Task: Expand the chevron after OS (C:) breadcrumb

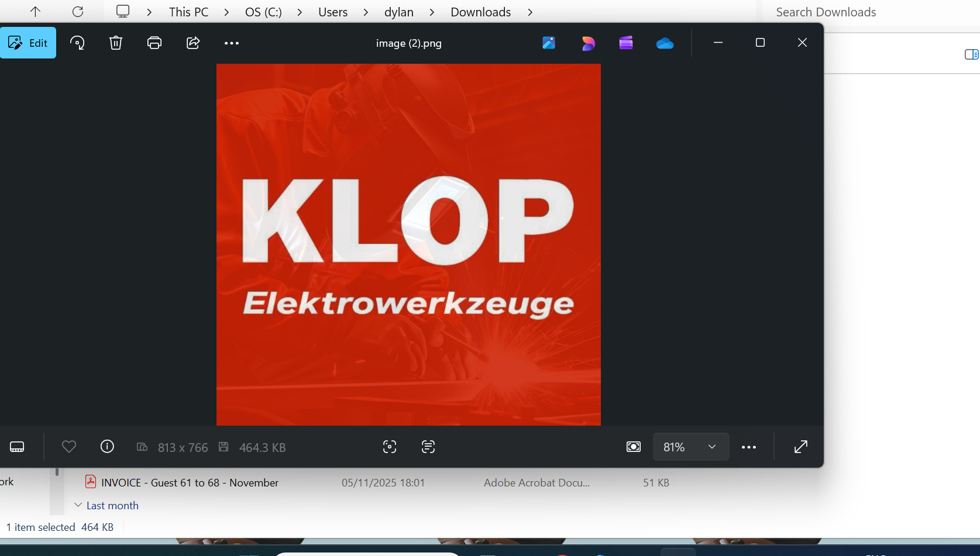Action: click(x=300, y=12)
